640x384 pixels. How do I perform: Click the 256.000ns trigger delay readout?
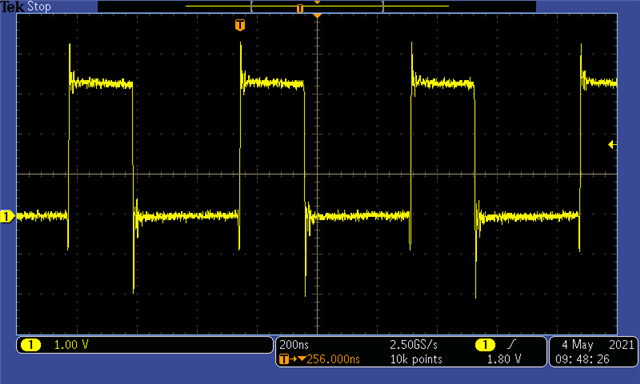click(333, 359)
